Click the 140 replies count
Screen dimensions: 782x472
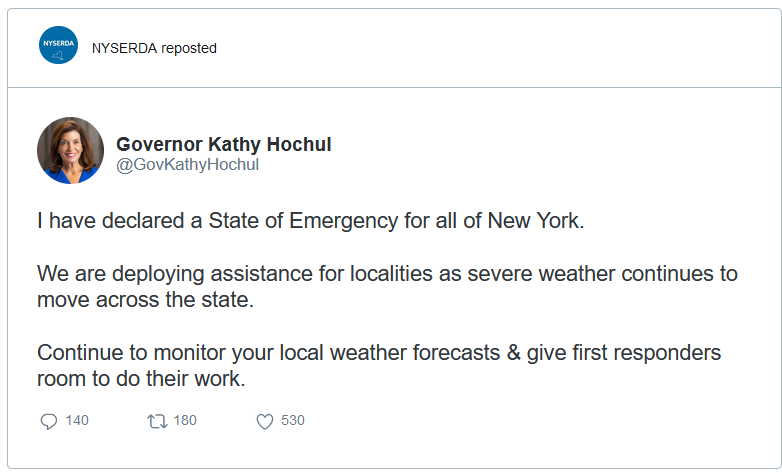click(77, 421)
